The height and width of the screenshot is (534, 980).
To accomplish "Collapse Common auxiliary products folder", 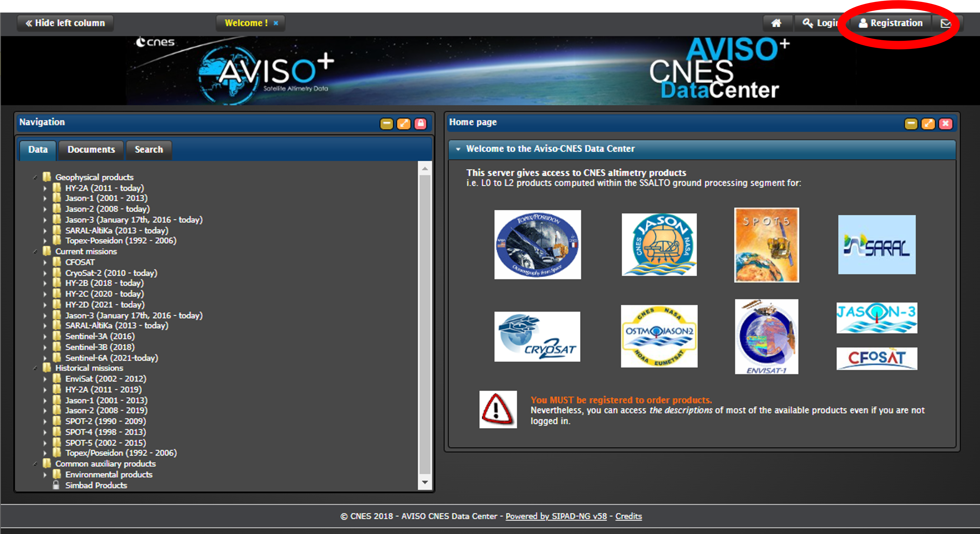I will (x=35, y=464).
